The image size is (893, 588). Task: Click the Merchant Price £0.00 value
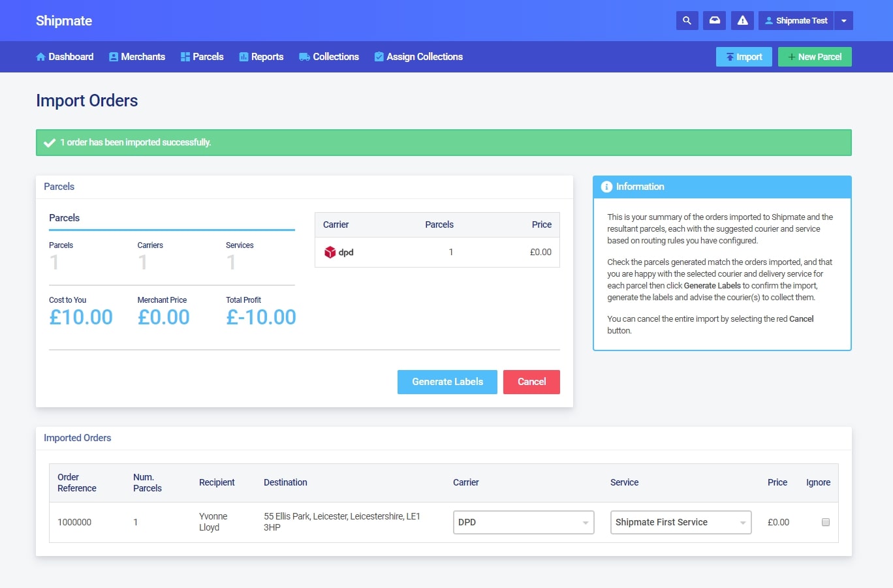(164, 317)
